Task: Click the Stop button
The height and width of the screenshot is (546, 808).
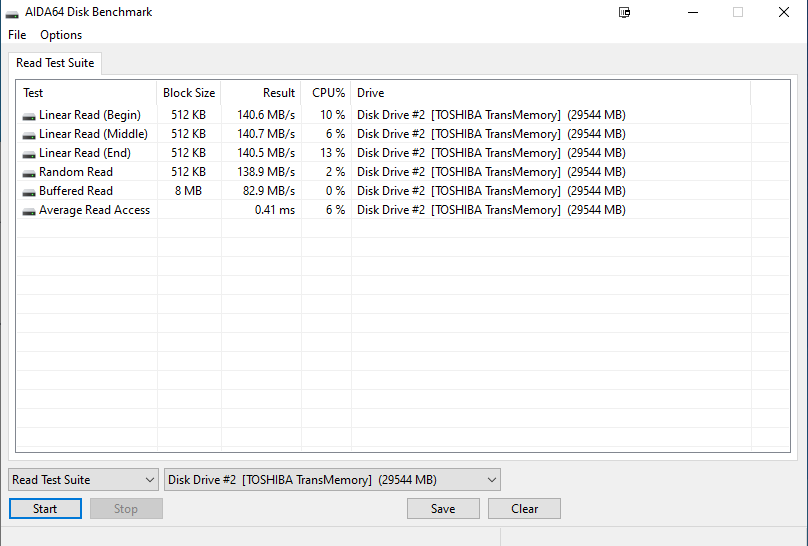Action: [126, 508]
